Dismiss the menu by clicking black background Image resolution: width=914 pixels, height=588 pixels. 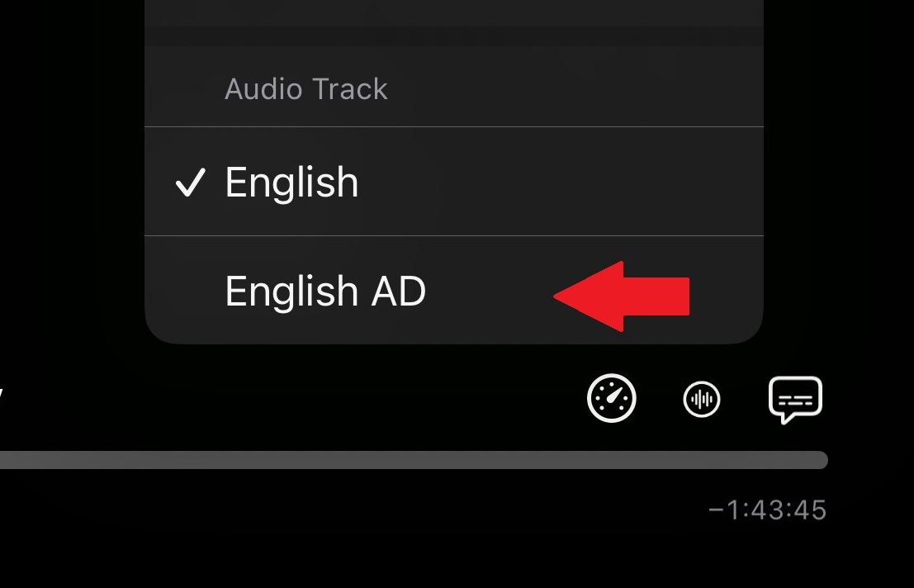(70, 233)
